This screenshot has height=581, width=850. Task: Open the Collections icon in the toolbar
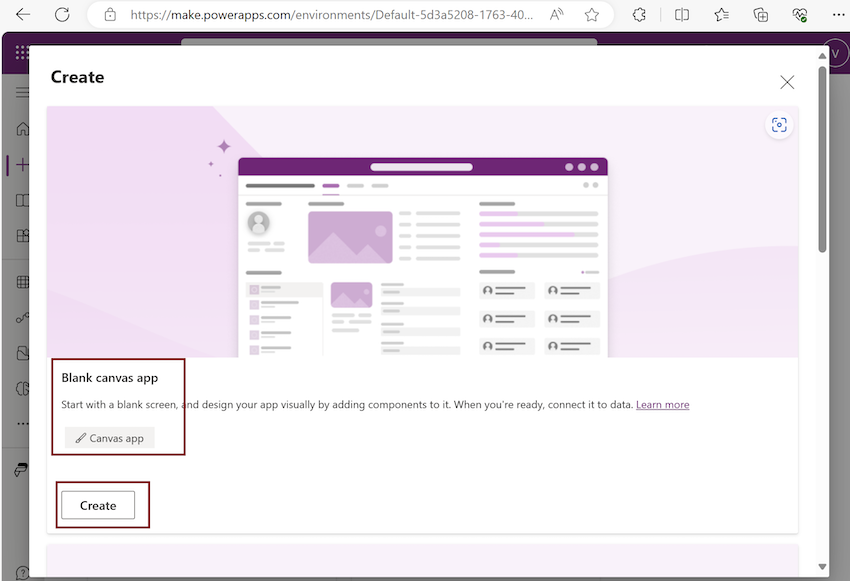pyautogui.click(x=761, y=15)
